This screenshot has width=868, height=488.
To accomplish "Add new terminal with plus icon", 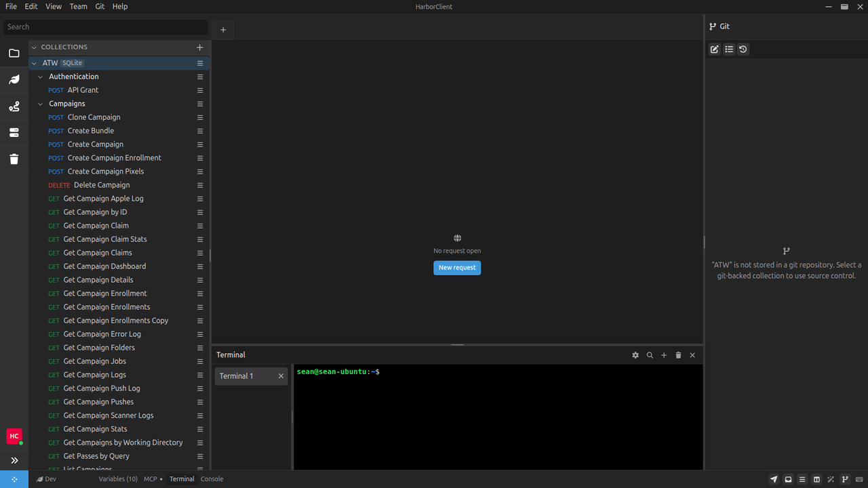I will click(x=664, y=355).
